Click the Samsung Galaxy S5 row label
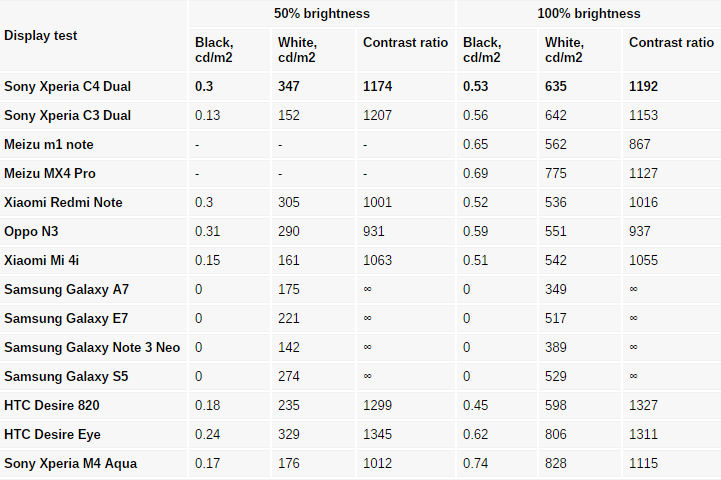Screen dimensions: 721x480 coord(66,376)
